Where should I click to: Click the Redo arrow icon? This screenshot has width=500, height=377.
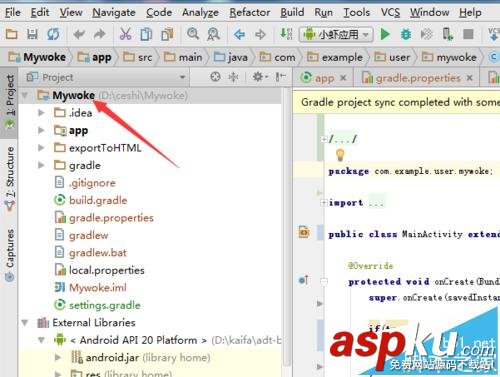click(100, 34)
